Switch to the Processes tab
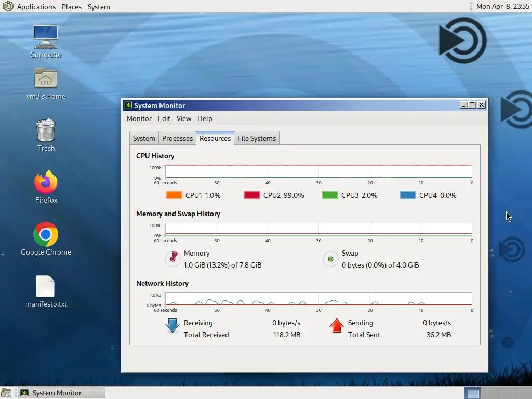532x399 pixels. click(x=177, y=138)
